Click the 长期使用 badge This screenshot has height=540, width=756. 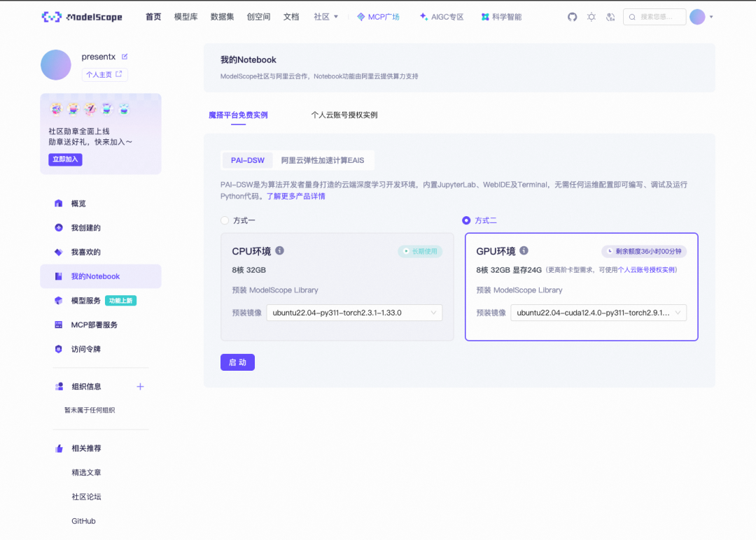(x=420, y=251)
